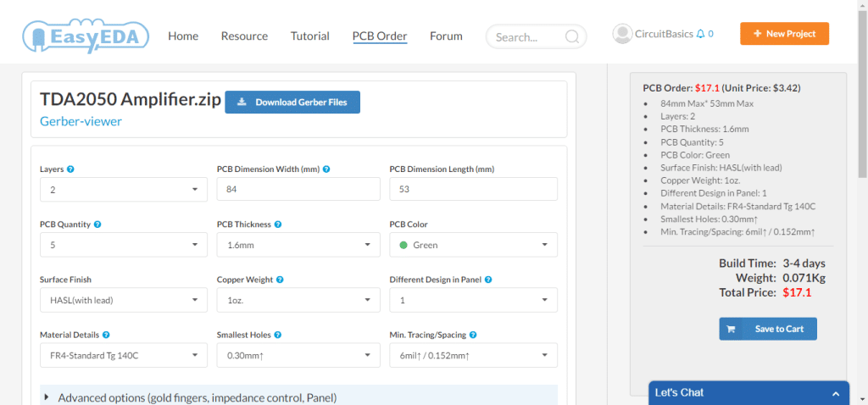The image size is (868, 405).
Task: Expand the Advanced options section
Action: [x=197, y=397]
